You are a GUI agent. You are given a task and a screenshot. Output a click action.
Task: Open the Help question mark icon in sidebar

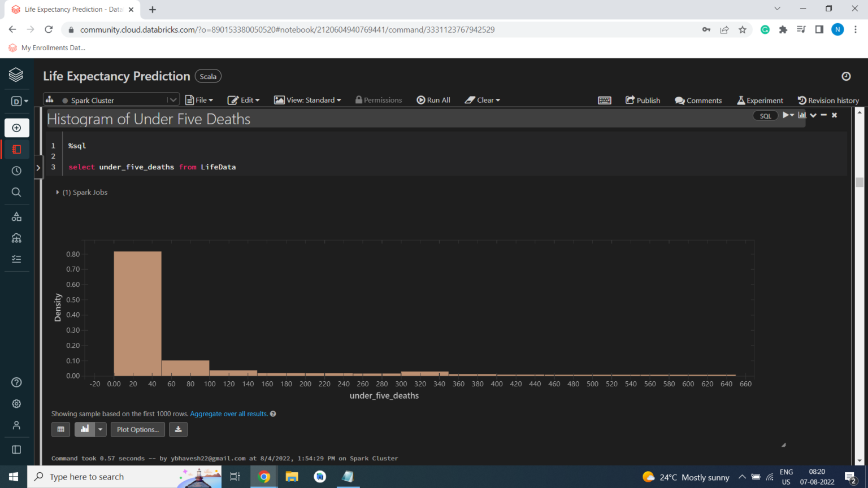pyautogui.click(x=16, y=382)
